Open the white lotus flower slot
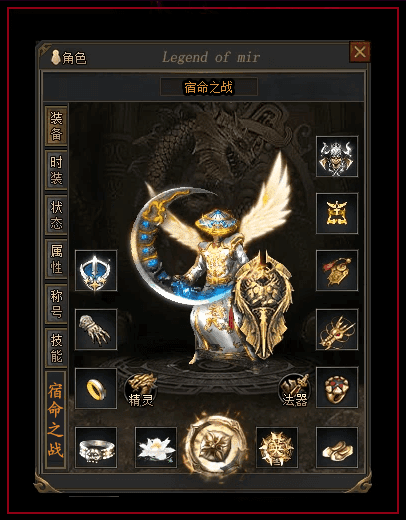 [x=156, y=447]
